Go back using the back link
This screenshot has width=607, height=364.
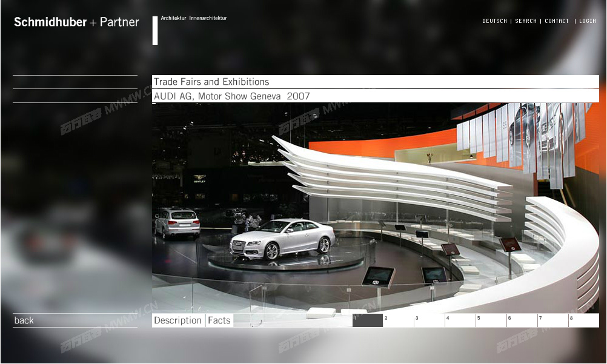click(24, 320)
